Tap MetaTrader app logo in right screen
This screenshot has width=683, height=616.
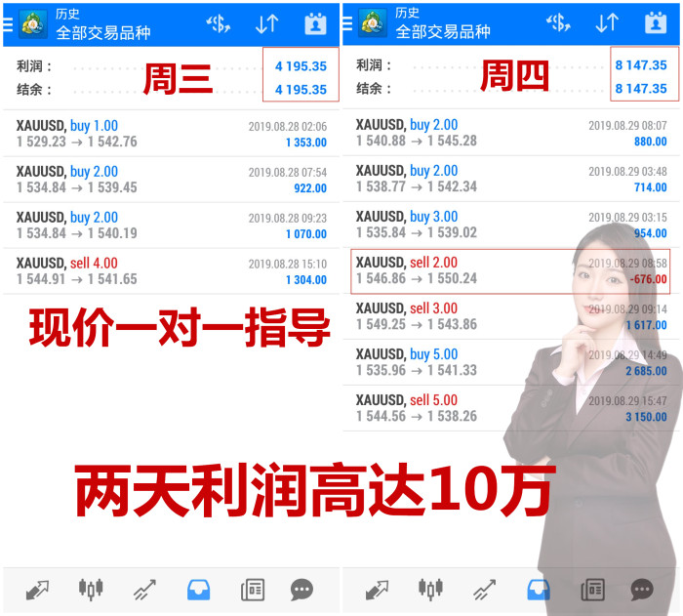373,23
